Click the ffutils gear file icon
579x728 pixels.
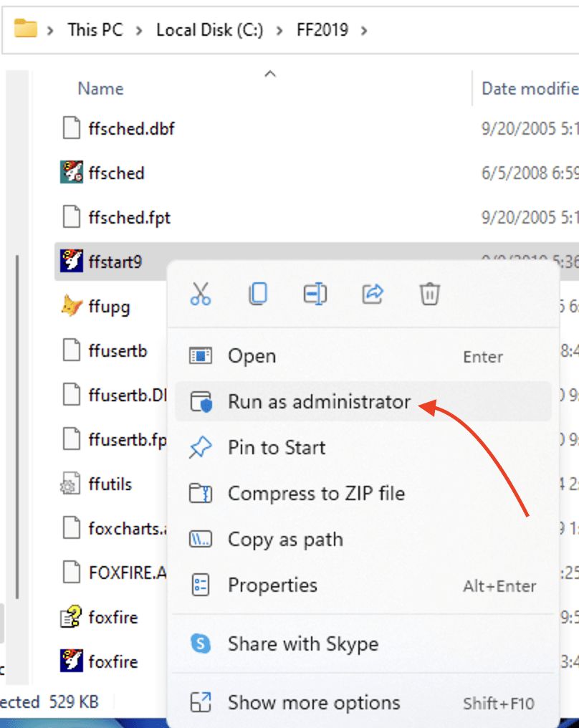pyautogui.click(x=70, y=483)
